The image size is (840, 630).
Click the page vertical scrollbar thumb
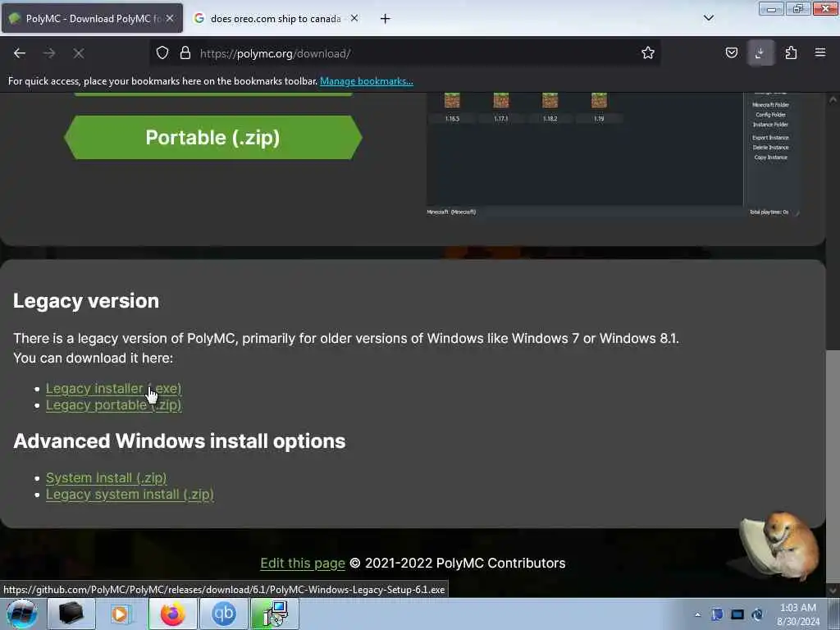click(x=833, y=466)
